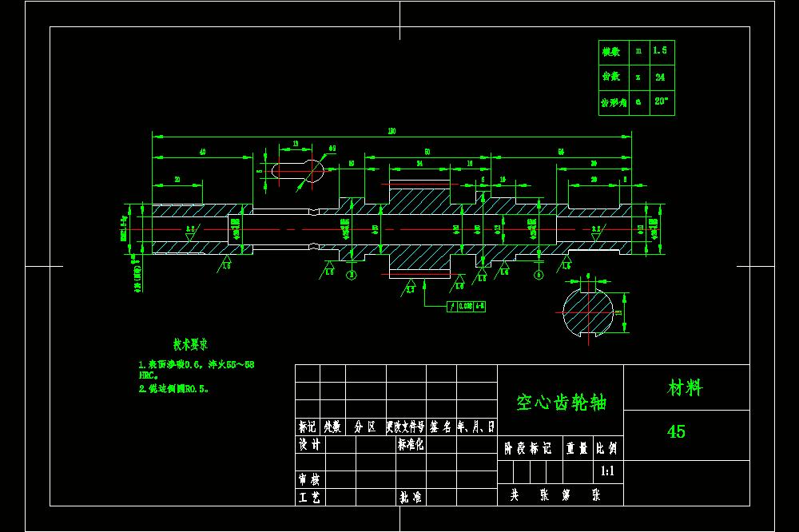
Task: Select the tooth count 24 cell
Action: (662, 77)
